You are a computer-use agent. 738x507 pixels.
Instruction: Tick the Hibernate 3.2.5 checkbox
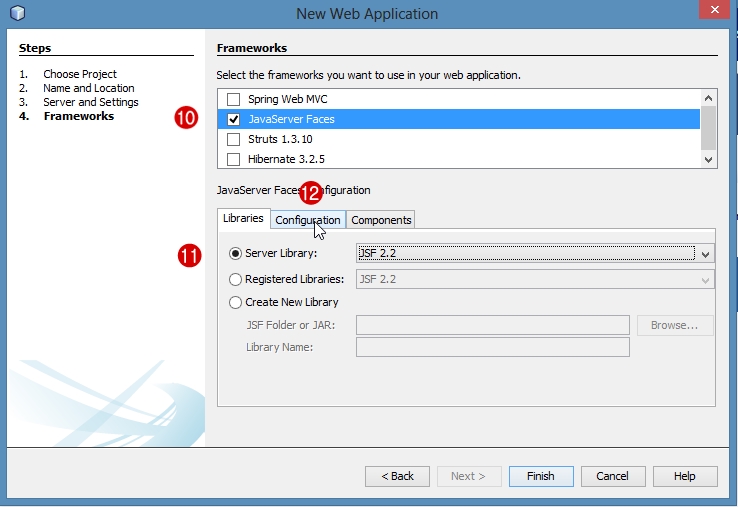click(x=233, y=160)
